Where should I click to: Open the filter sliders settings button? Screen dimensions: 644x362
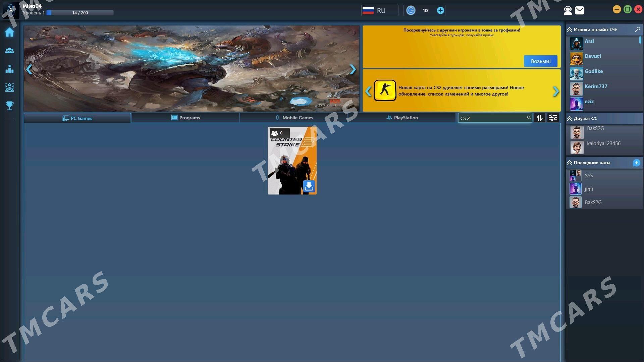[553, 118]
